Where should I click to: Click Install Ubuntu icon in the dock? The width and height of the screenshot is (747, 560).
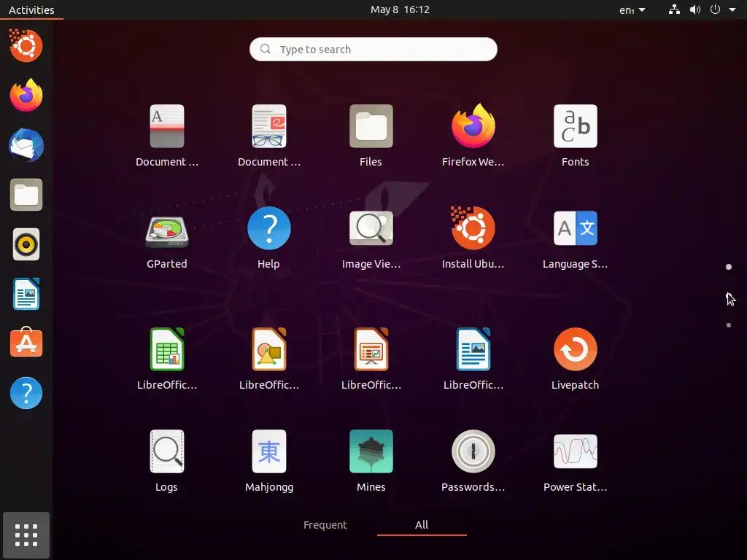click(26, 46)
